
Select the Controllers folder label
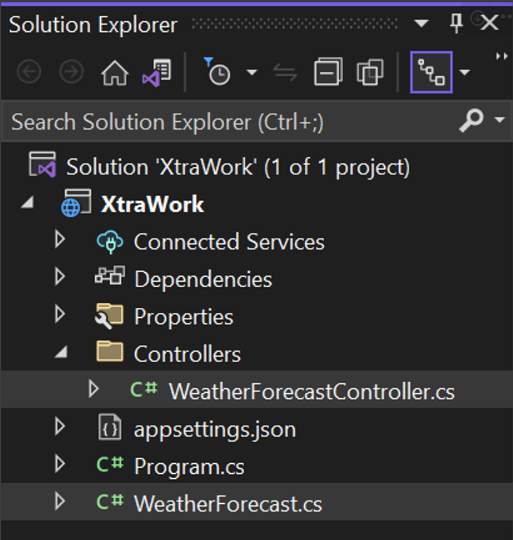coord(187,354)
